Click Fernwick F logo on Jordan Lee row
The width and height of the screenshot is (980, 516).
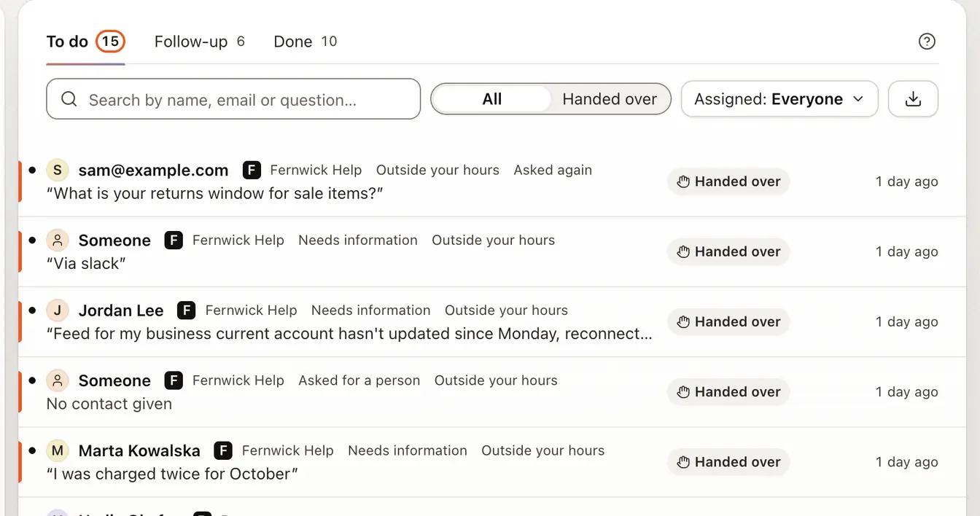coord(187,310)
